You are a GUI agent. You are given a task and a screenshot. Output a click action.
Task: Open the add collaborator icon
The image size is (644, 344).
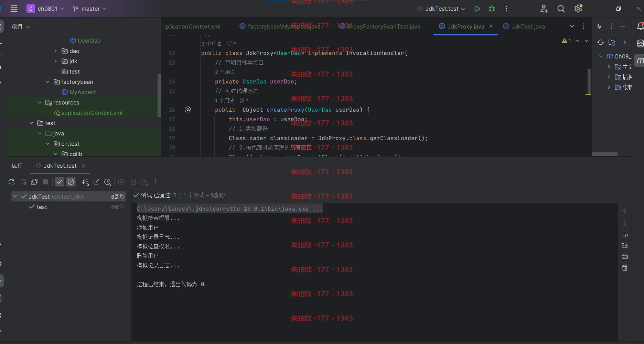point(544,9)
